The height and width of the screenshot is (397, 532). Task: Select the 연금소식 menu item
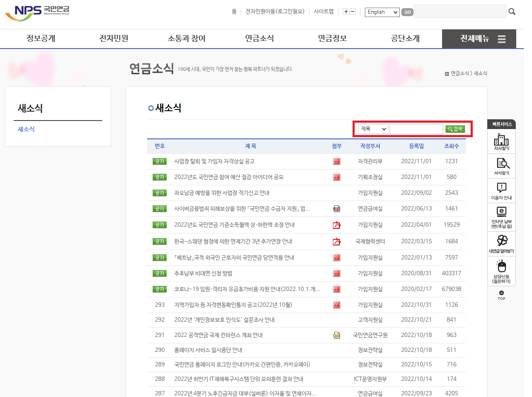tap(259, 39)
